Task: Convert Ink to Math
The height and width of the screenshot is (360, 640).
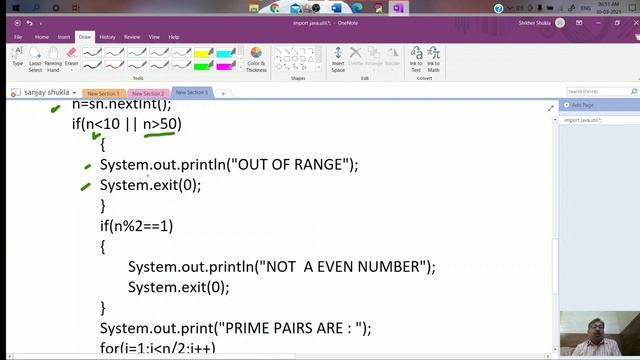Action: (x=433, y=60)
